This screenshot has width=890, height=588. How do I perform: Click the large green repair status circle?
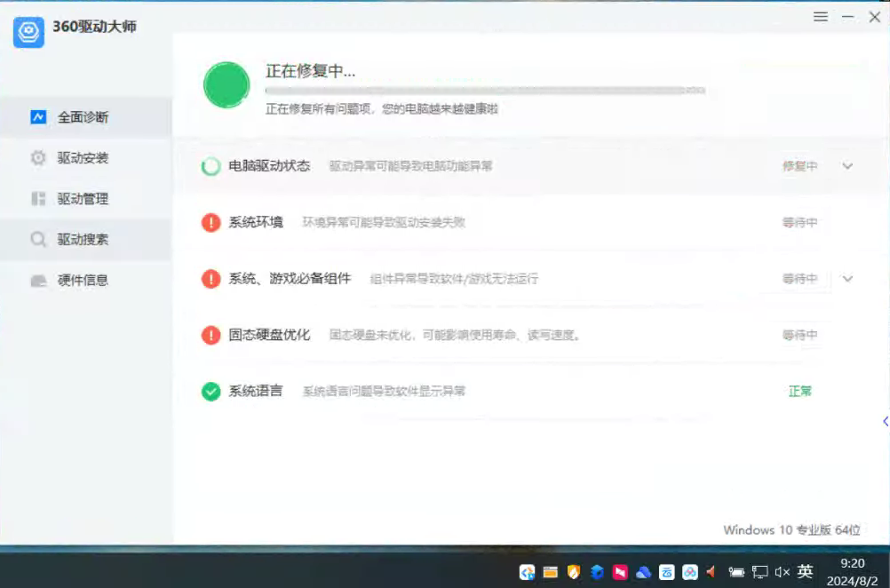click(x=226, y=85)
